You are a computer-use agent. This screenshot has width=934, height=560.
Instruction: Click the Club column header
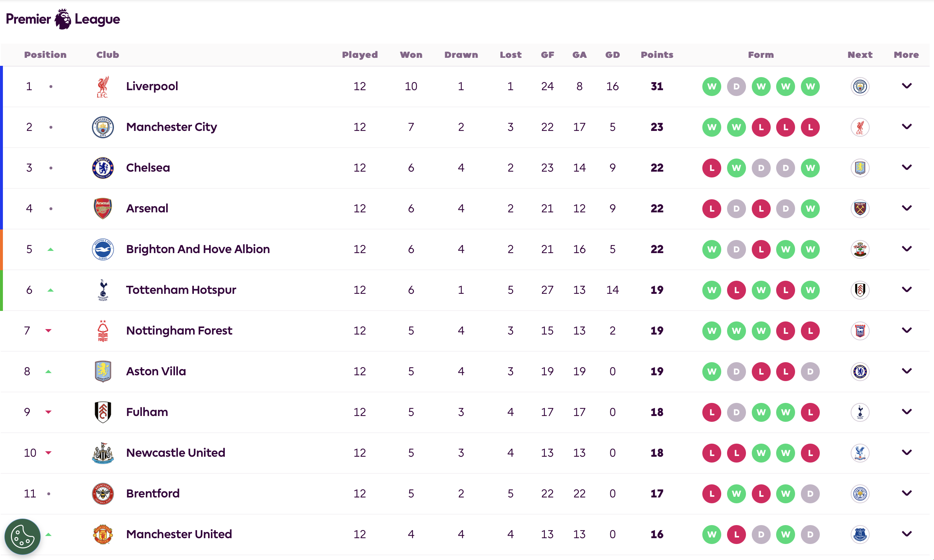pyautogui.click(x=108, y=55)
